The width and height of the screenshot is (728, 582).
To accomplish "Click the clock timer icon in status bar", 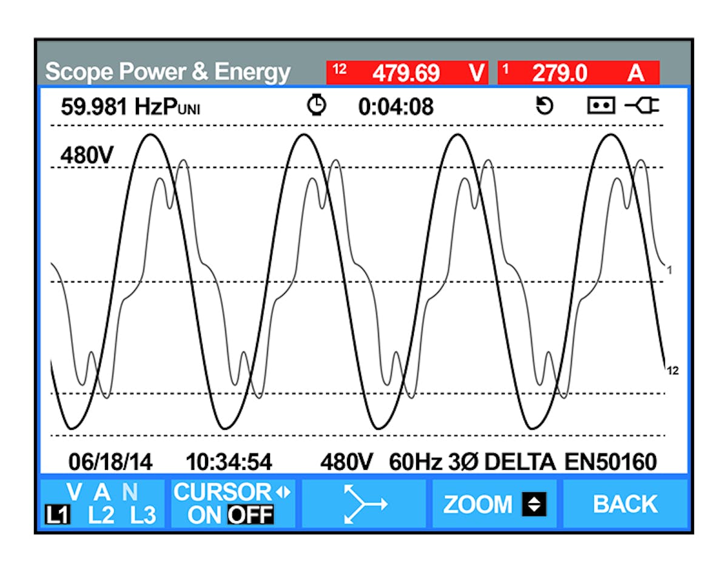I will click(x=318, y=105).
